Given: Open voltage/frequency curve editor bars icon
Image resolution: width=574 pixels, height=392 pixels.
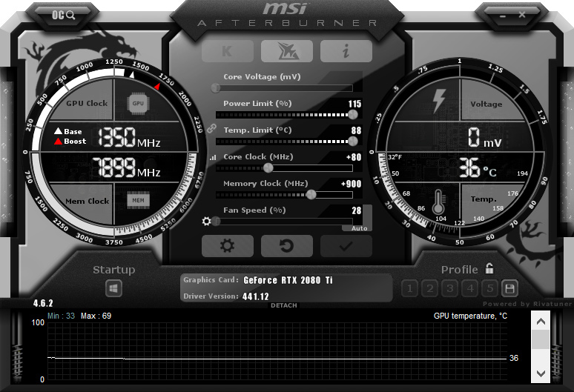Looking at the screenshot, I should click(x=213, y=158).
